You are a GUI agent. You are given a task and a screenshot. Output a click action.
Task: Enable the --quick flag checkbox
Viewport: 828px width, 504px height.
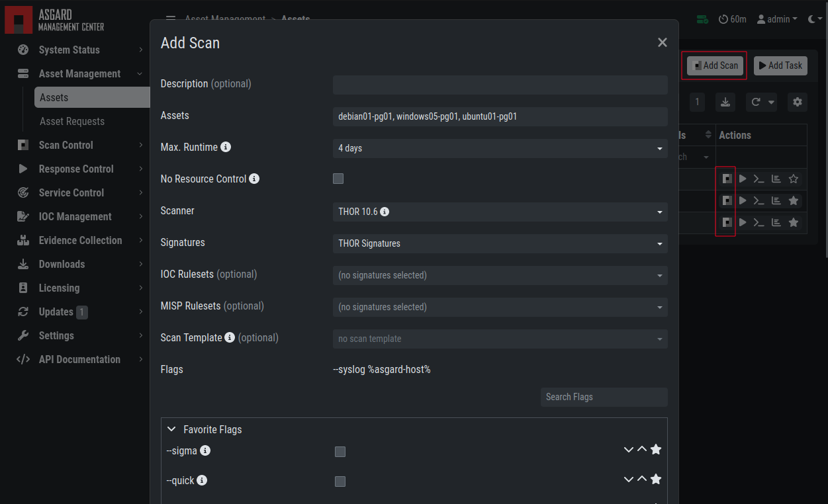(340, 482)
